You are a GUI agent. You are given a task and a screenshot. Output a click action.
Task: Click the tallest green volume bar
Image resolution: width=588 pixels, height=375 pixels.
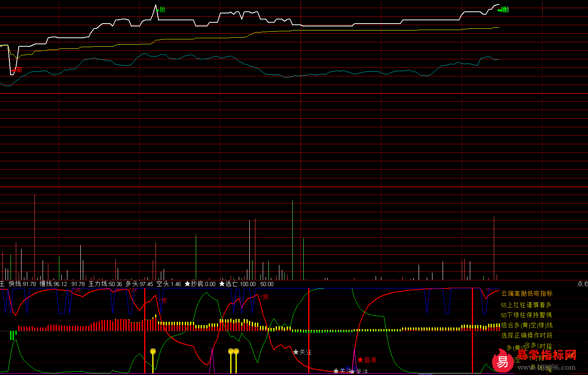(292, 240)
